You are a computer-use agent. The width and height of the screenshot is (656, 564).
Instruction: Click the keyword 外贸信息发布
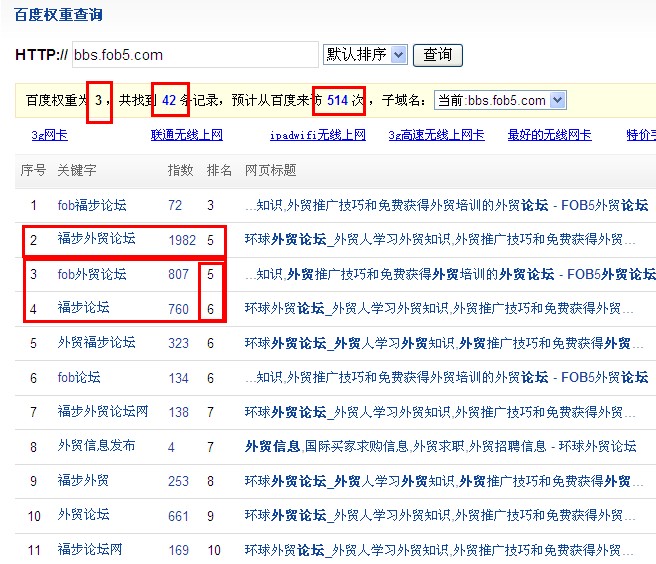(x=96, y=446)
